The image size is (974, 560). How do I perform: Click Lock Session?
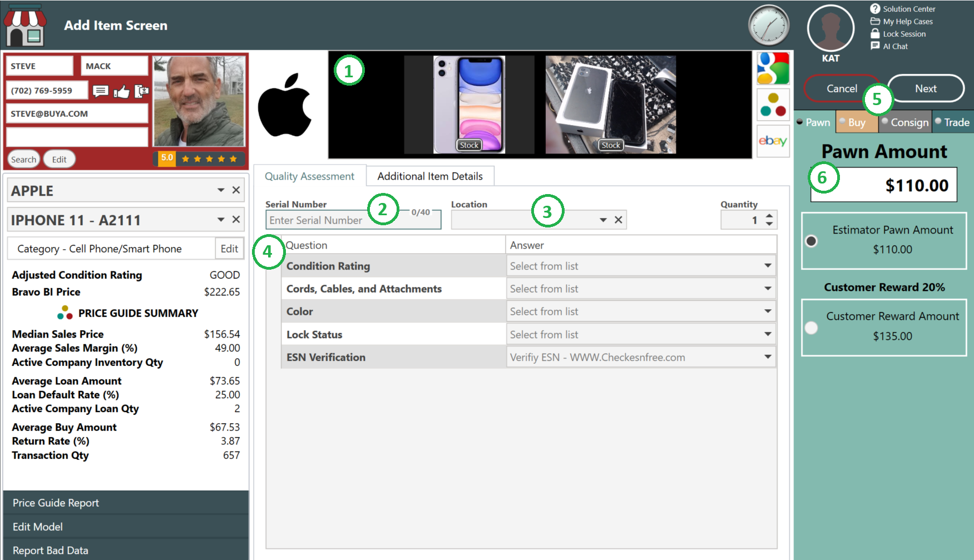[x=898, y=34]
